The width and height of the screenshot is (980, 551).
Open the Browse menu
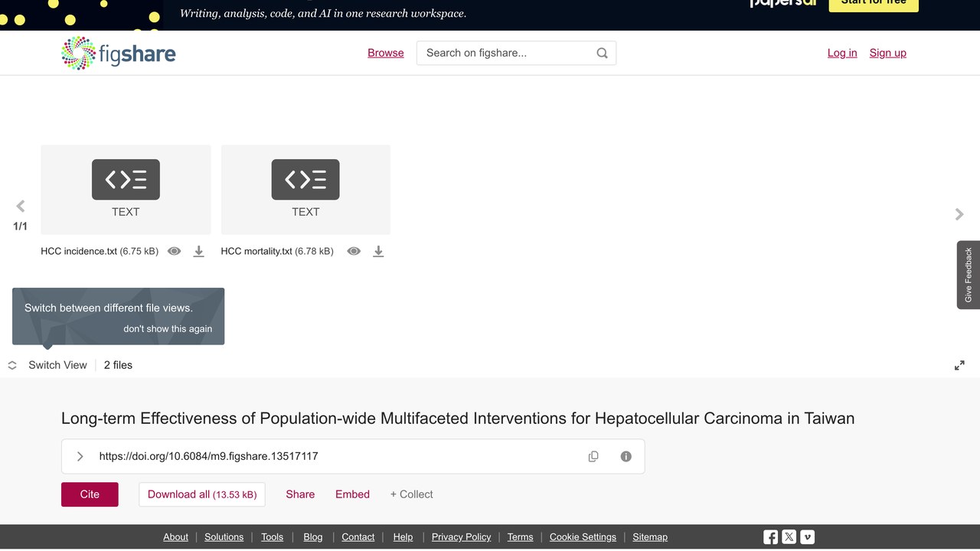(386, 53)
